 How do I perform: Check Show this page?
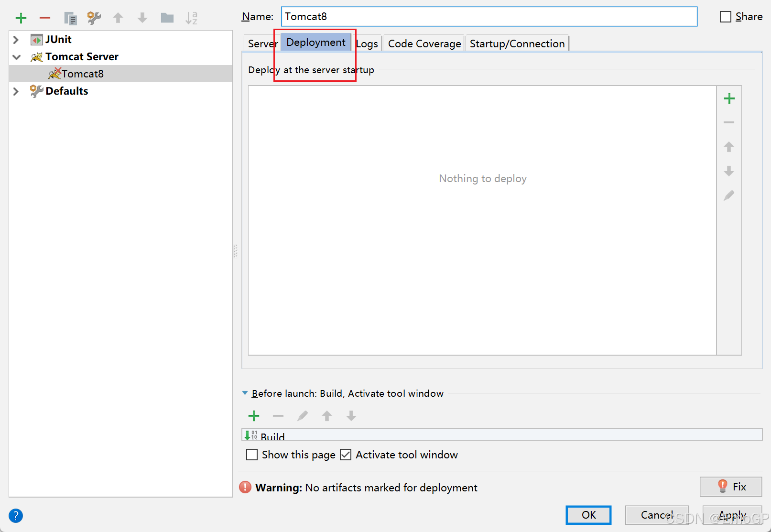pos(252,455)
